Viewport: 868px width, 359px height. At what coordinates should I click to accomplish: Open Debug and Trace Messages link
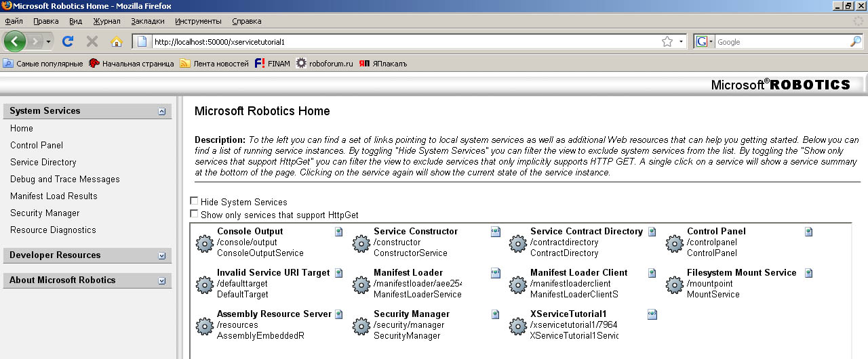(65, 179)
